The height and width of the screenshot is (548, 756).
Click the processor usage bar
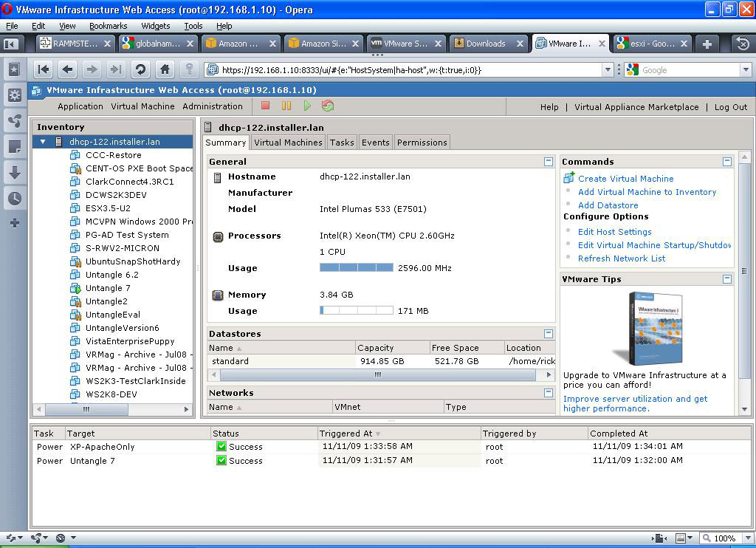tap(357, 268)
